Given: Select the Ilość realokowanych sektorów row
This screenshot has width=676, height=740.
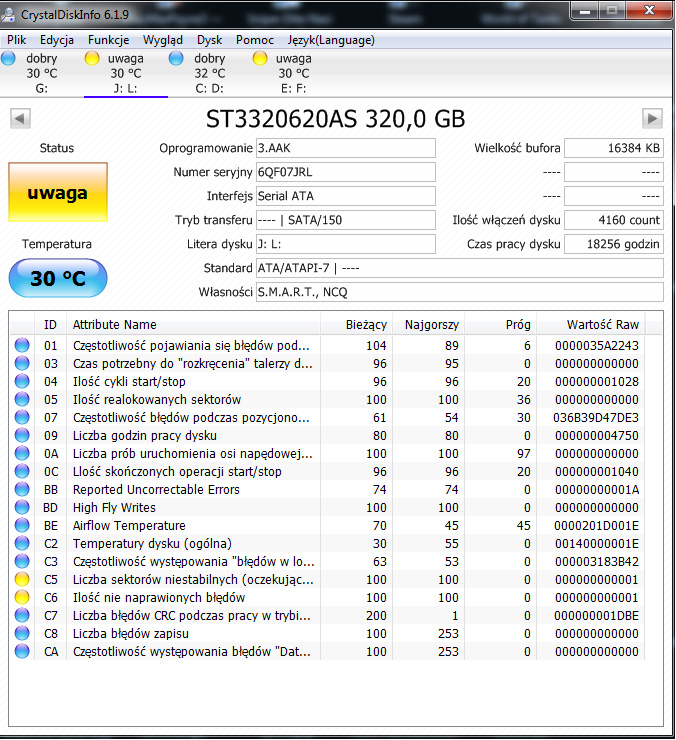Looking at the screenshot, I should click(328, 399).
